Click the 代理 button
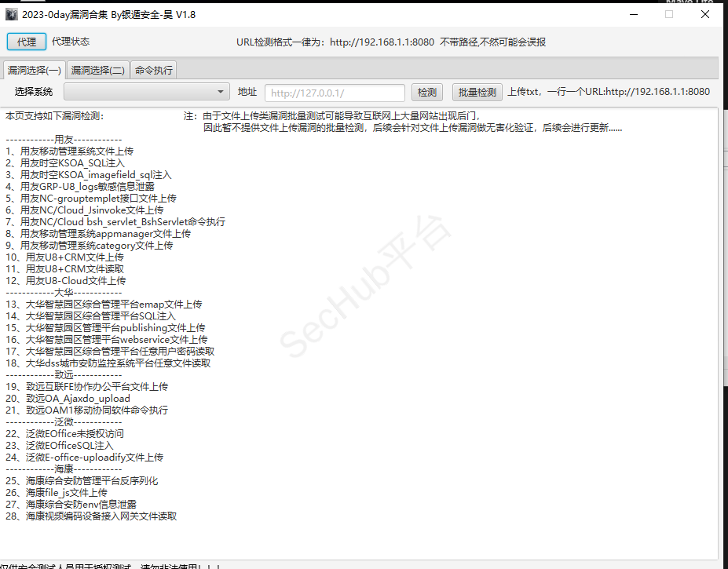Viewport: 728px width, 569px height. click(26, 42)
